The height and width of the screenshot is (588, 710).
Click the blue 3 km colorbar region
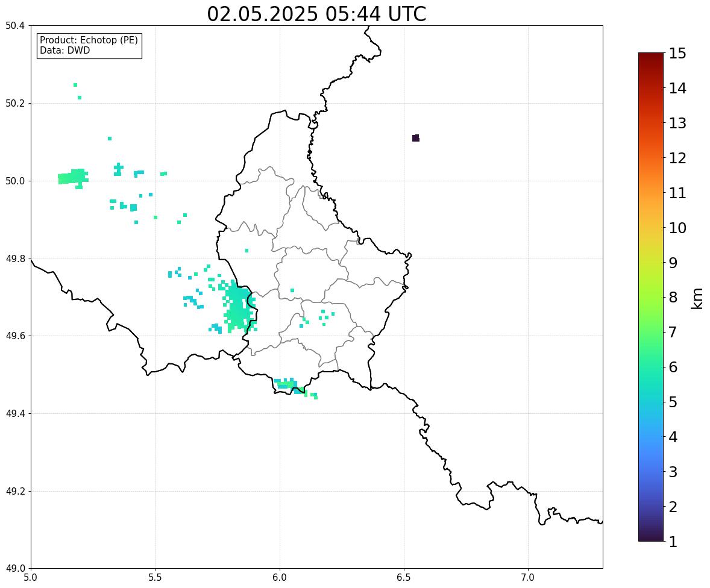[651, 472]
